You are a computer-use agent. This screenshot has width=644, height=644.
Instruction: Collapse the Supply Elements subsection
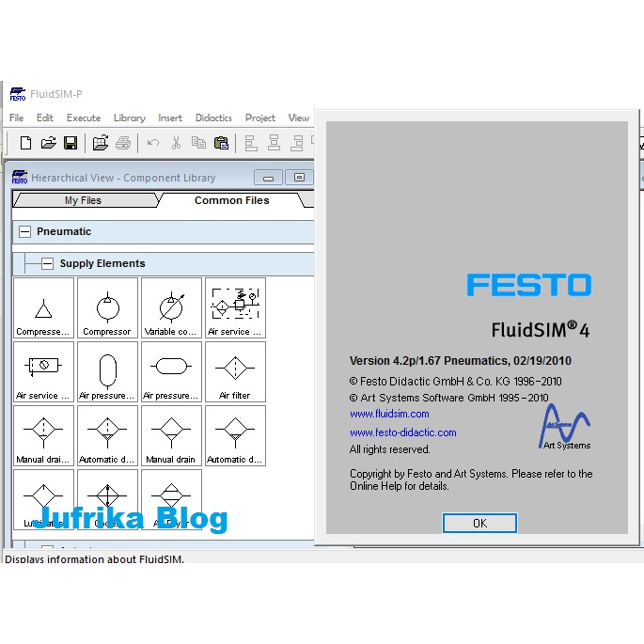47,263
